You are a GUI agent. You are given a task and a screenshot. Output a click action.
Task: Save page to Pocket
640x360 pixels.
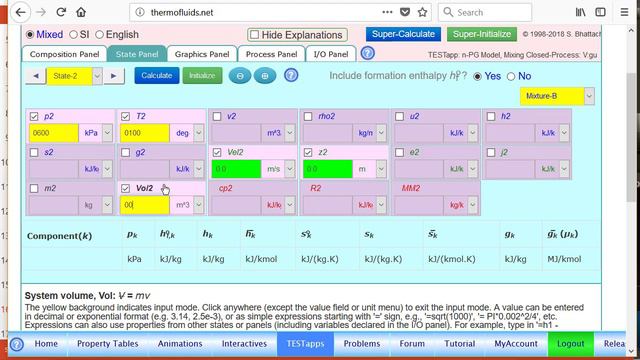point(405,12)
